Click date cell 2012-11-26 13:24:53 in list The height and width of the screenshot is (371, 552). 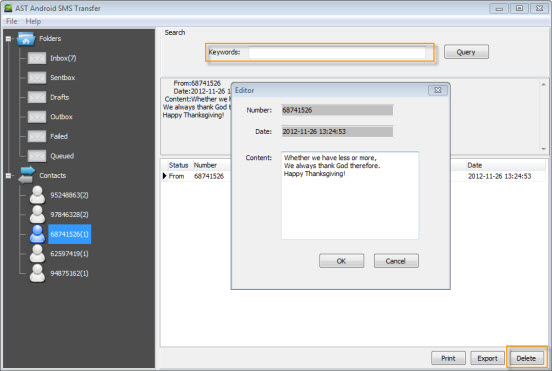(499, 176)
